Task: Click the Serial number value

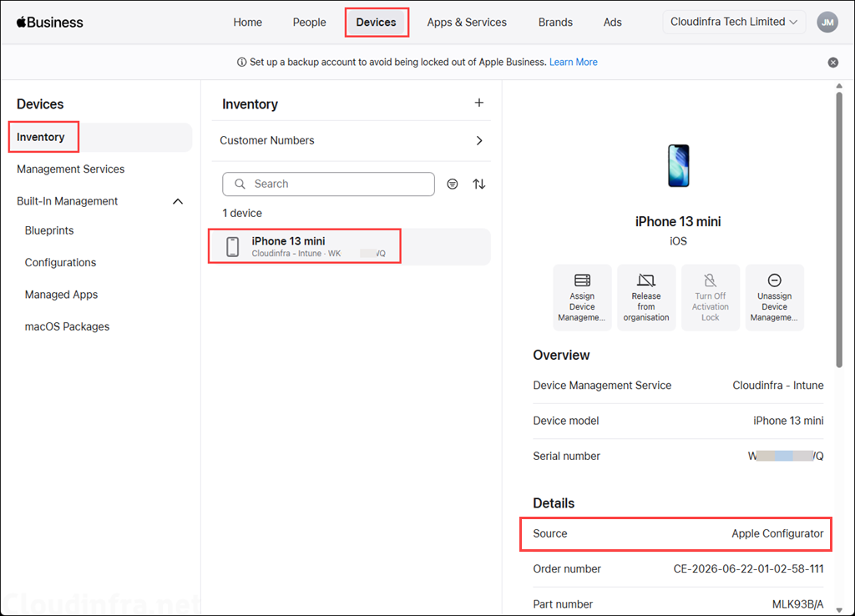Action: pyautogui.click(x=785, y=457)
